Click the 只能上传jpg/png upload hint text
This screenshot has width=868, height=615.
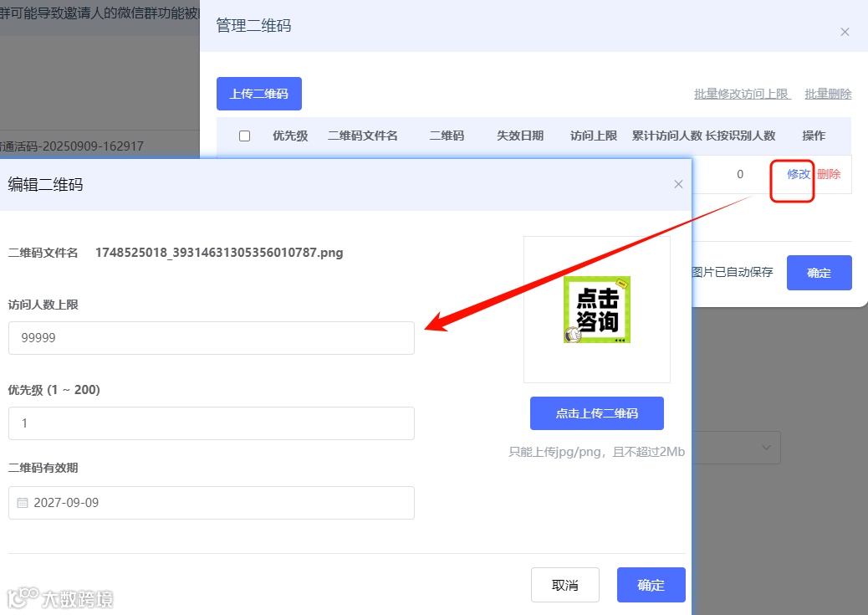click(x=597, y=452)
